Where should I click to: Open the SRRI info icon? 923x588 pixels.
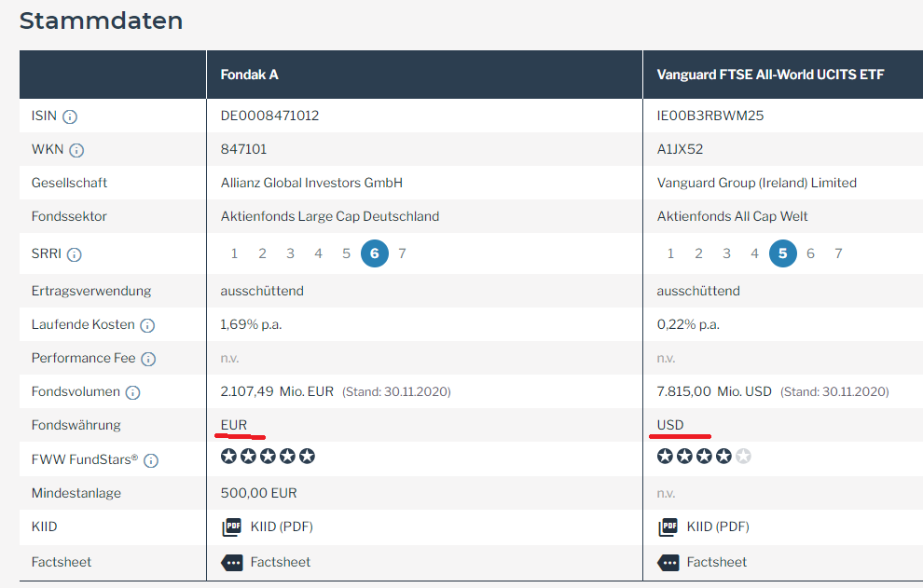(x=75, y=254)
